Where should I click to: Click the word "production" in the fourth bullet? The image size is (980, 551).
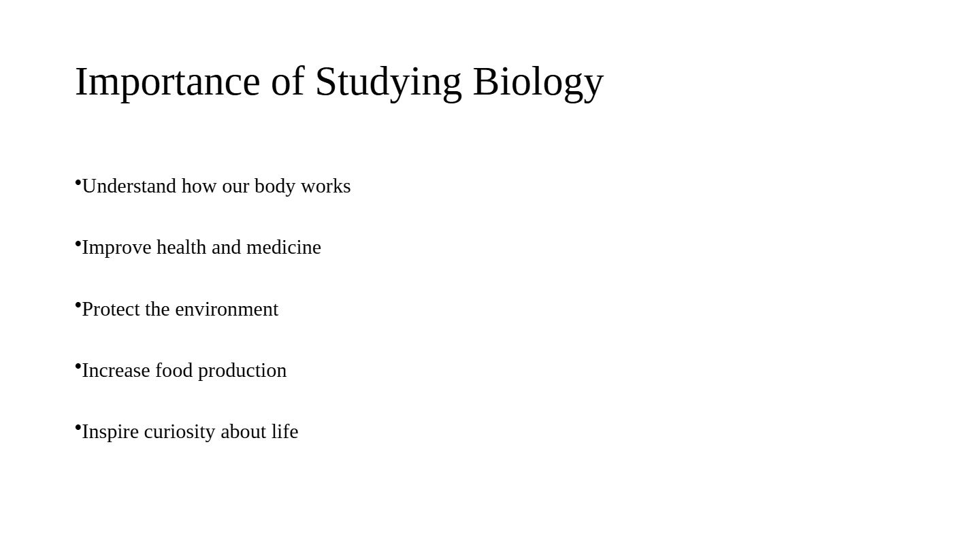click(x=242, y=371)
